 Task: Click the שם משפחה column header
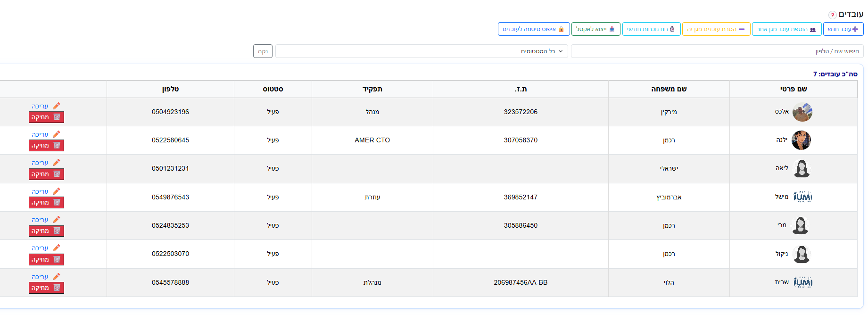669,89
